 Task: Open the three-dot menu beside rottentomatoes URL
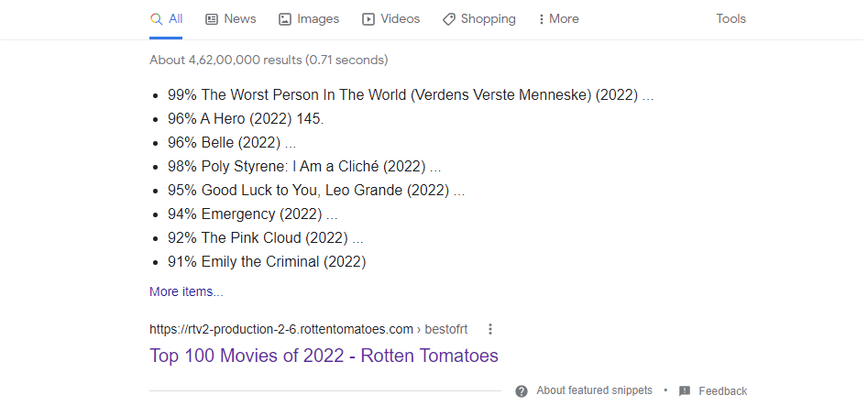[489, 330]
